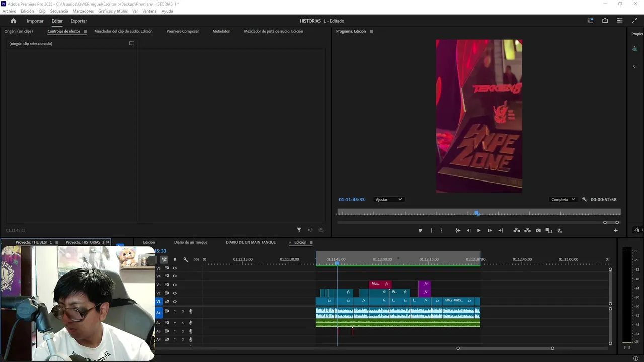Click the Lift button

(x=516, y=230)
